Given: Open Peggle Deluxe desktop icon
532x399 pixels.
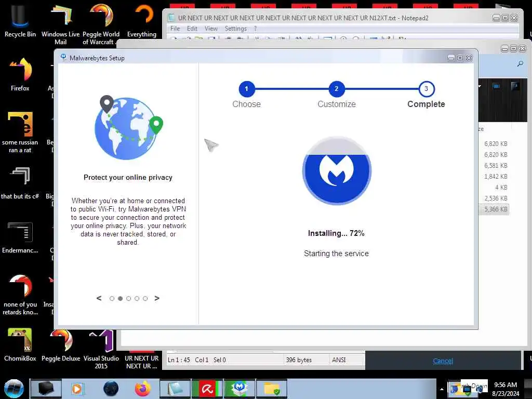Looking at the screenshot, I should click(x=60, y=344).
